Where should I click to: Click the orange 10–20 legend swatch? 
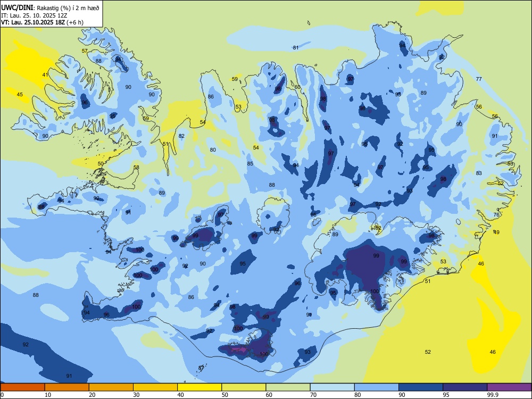click(67, 387)
